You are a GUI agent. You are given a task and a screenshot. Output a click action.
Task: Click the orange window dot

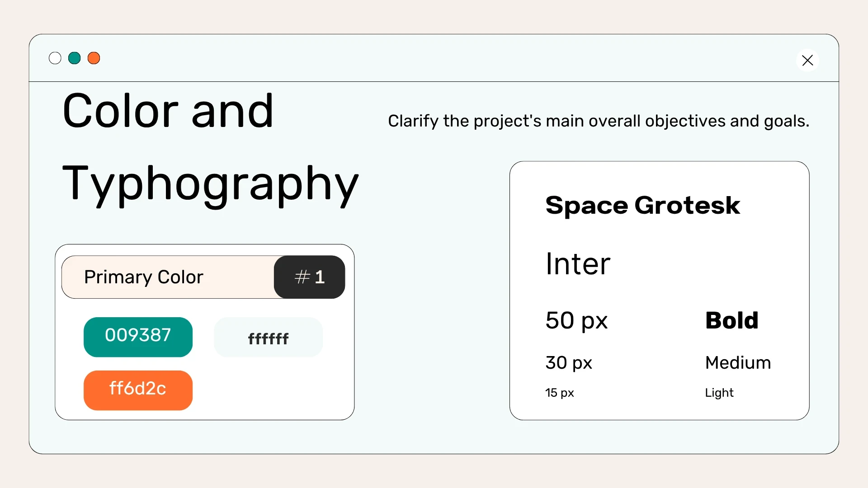pyautogui.click(x=94, y=58)
